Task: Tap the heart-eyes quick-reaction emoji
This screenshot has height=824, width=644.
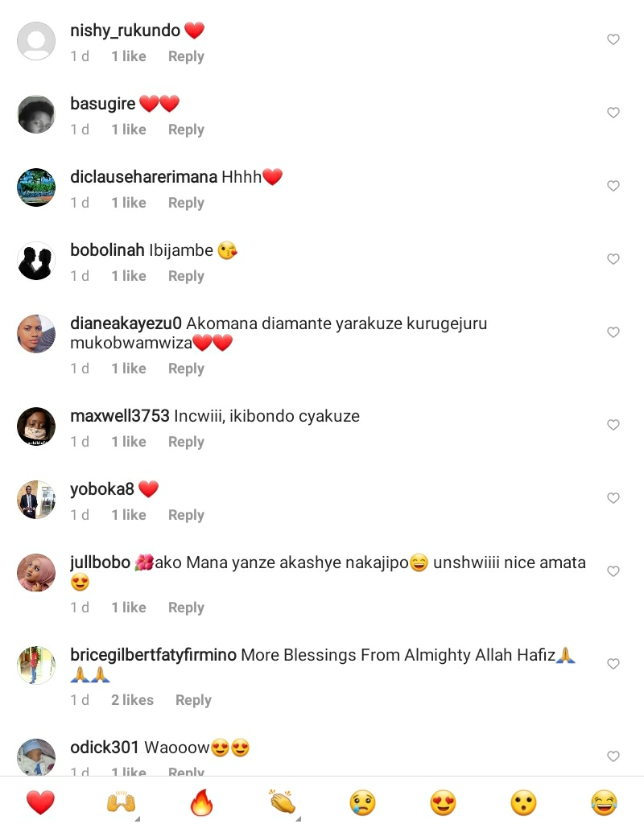Action: point(444,802)
